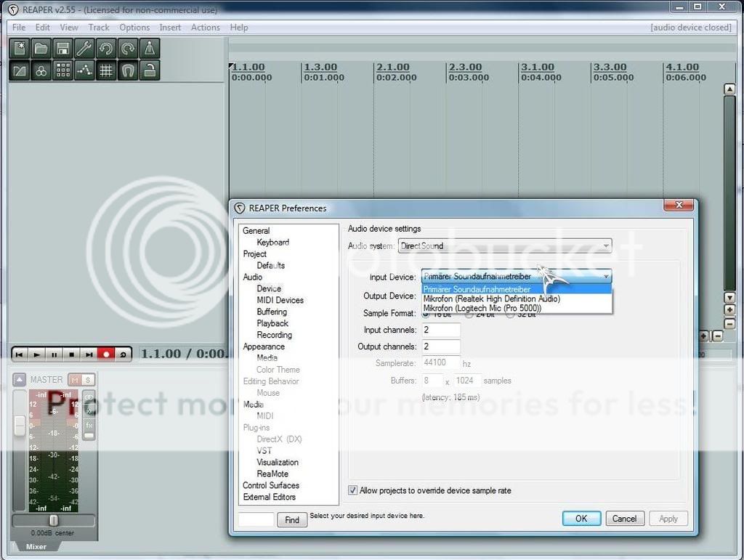Zoom in vertically with plus button
The width and height of the screenshot is (744, 560).
coord(729,309)
